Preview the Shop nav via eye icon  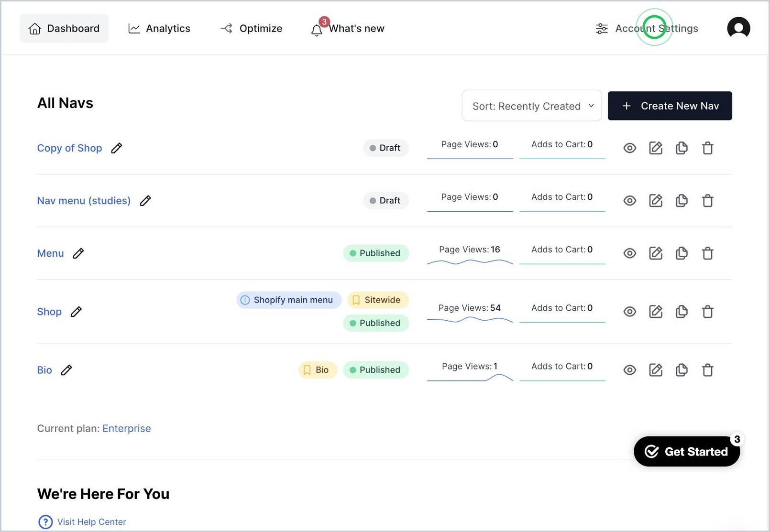tap(630, 312)
